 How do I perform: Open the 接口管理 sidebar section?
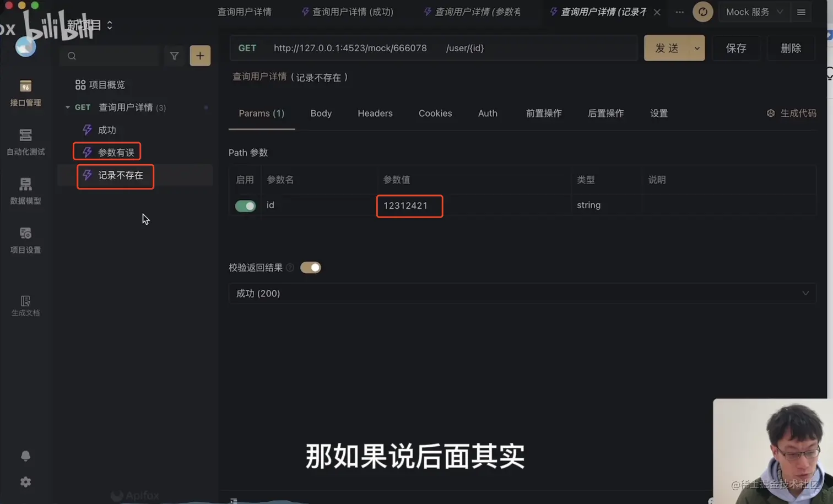pos(25,93)
